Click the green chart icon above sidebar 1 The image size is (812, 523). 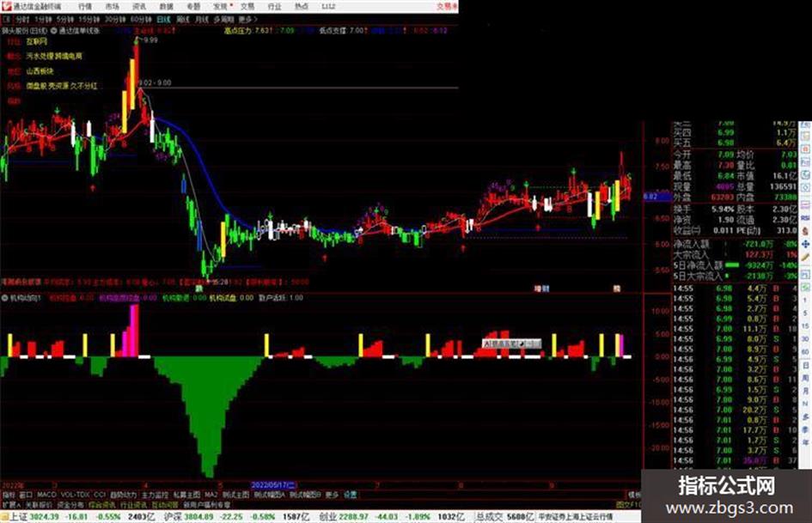[805, 286]
